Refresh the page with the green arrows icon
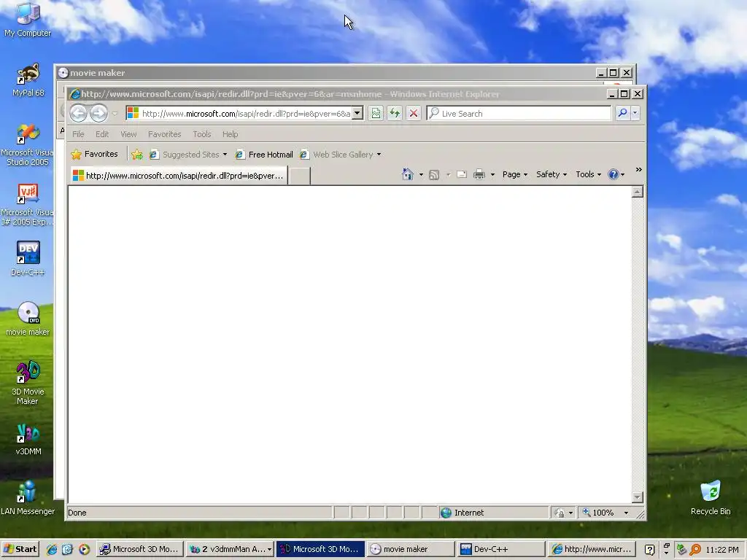This screenshot has width=747, height=560. click(395, 113)
